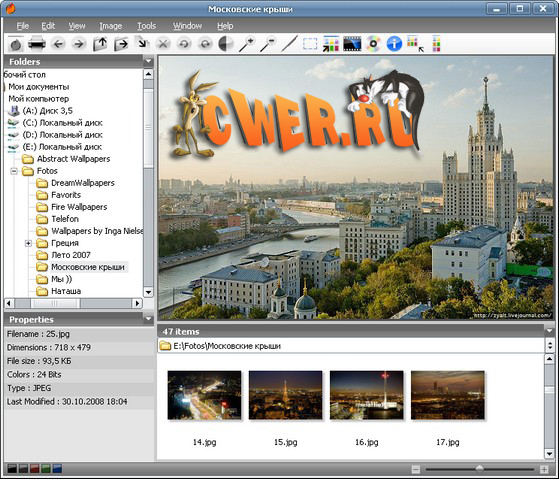
Task: Rotate image clockwise
Action: pos(205,44)
